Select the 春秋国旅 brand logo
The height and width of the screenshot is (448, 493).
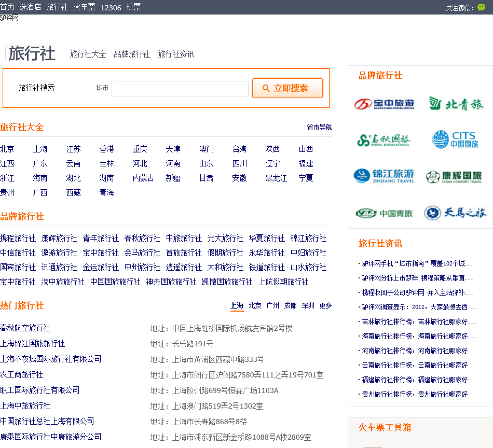pos(384,140)
